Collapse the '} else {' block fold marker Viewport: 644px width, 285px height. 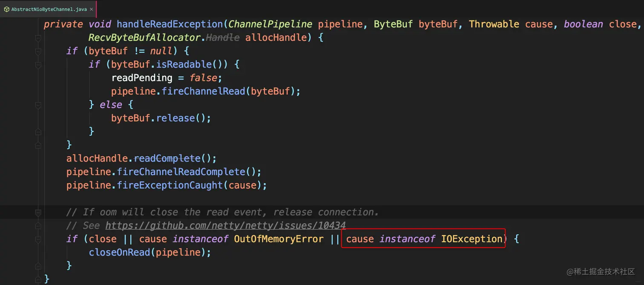tap(38, 105)
